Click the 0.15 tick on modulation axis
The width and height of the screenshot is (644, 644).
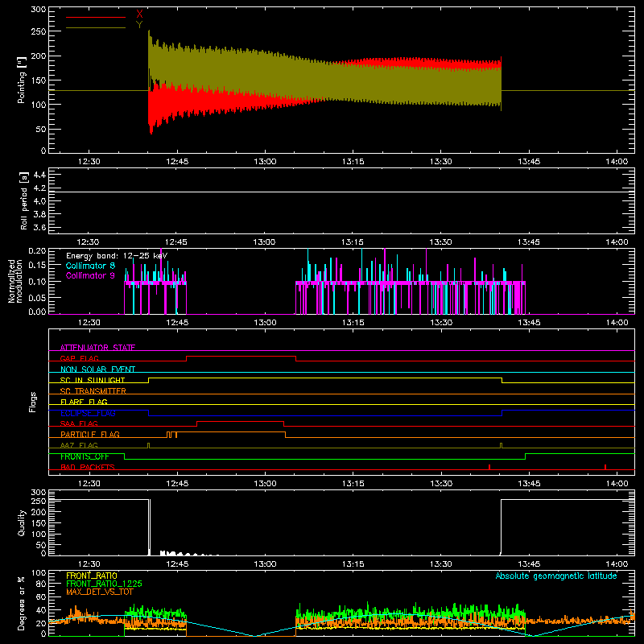pos(37,266)
